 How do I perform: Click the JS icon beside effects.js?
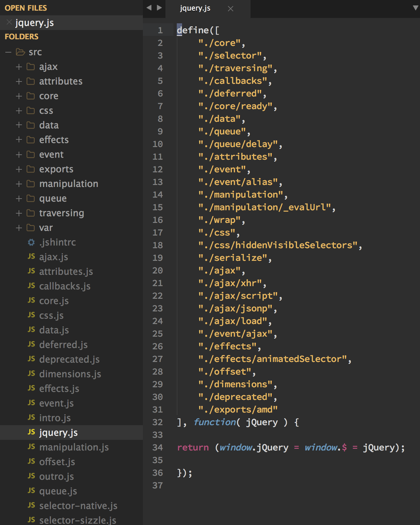tap(31, 388)
